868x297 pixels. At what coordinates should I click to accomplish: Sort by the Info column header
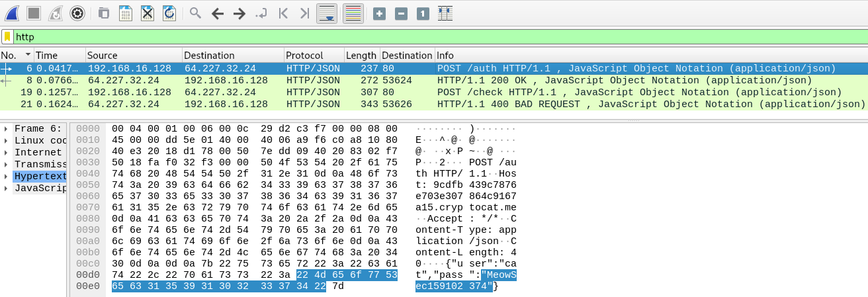click(650, 56)
